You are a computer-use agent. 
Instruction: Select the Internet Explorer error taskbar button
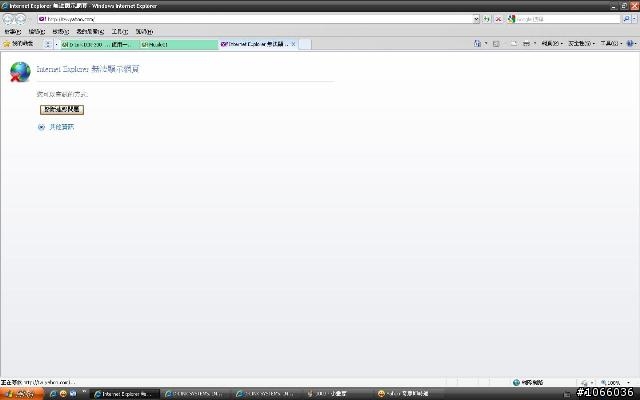coord(125,394)
